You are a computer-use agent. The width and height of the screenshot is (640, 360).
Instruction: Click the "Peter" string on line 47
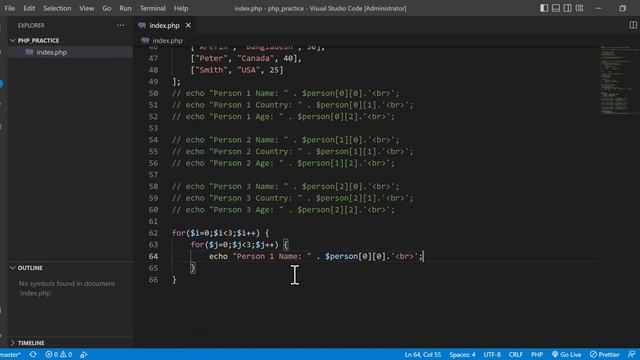(x=211, y=58)
